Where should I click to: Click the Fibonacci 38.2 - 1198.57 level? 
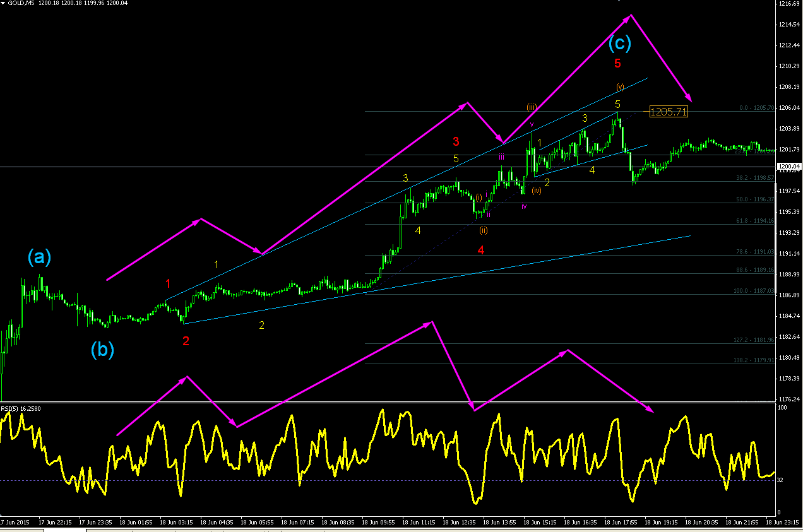tap(756, 178)
